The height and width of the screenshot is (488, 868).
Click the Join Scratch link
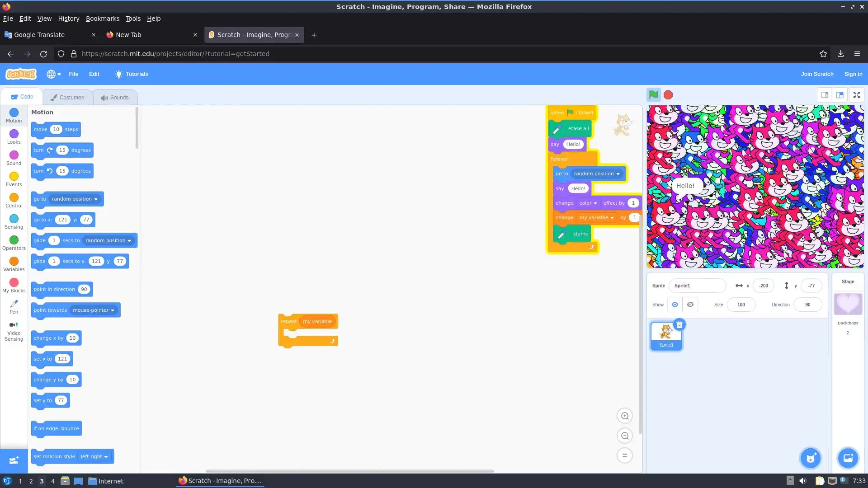tap(817, 74)
